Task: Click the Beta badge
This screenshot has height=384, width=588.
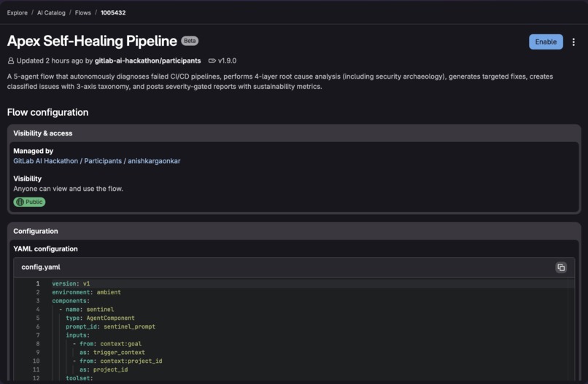Action: pyautogui.click(x=190, y=41)
